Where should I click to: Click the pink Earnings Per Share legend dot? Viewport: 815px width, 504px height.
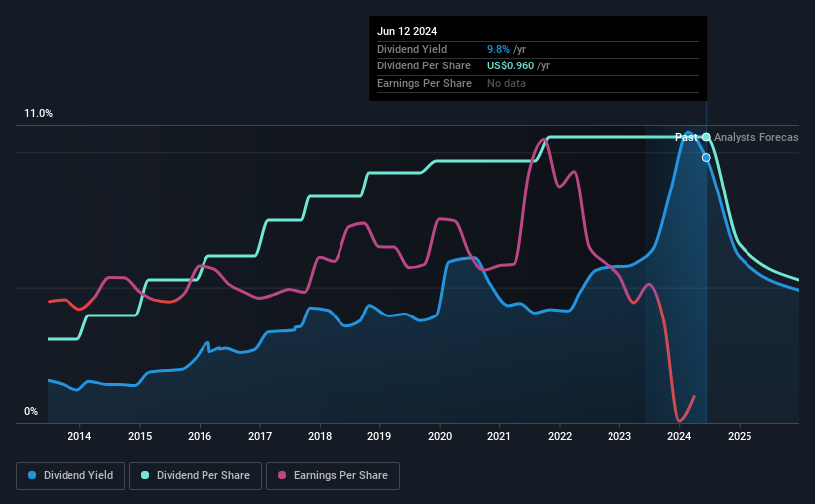[x=282, y=475]
